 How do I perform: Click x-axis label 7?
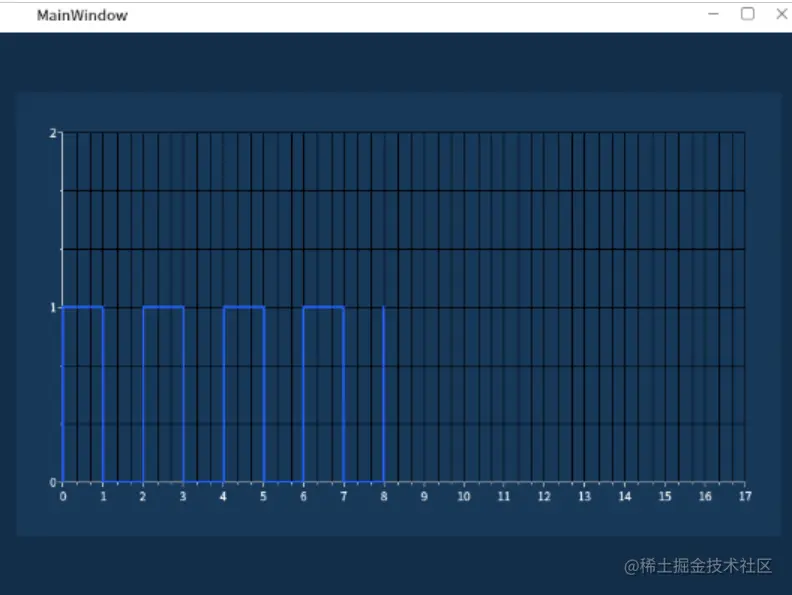(343, 497)
